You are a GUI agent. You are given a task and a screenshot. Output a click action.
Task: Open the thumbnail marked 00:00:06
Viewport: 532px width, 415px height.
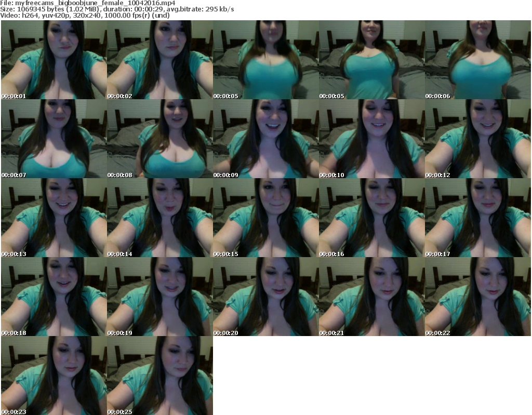click(477, 60)
